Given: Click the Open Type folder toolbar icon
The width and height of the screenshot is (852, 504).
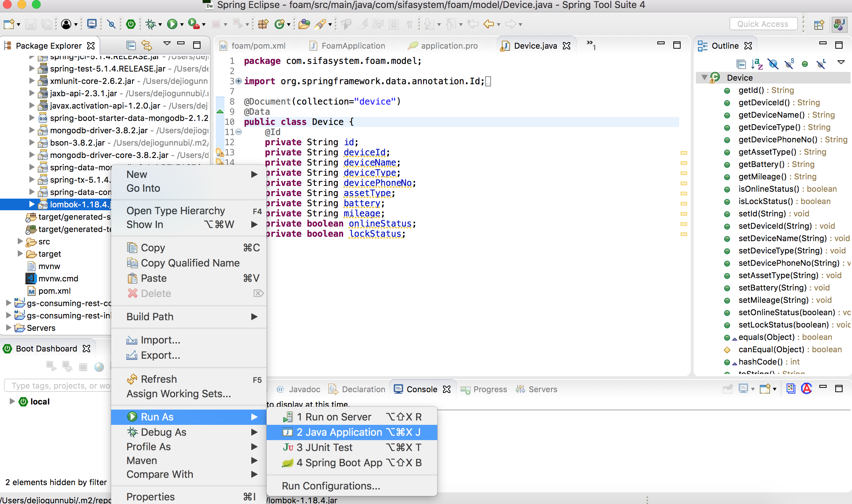Looking at the screenshot, I should [304, 24].
